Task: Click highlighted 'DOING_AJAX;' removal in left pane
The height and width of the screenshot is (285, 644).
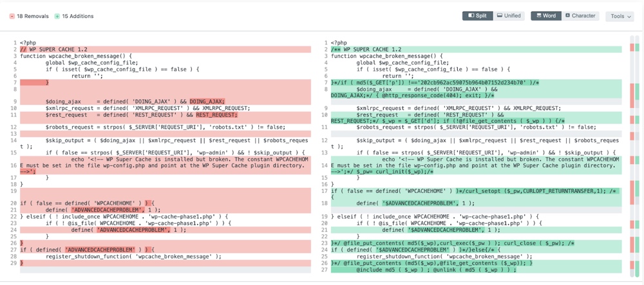Action: (x=207, y=101)
